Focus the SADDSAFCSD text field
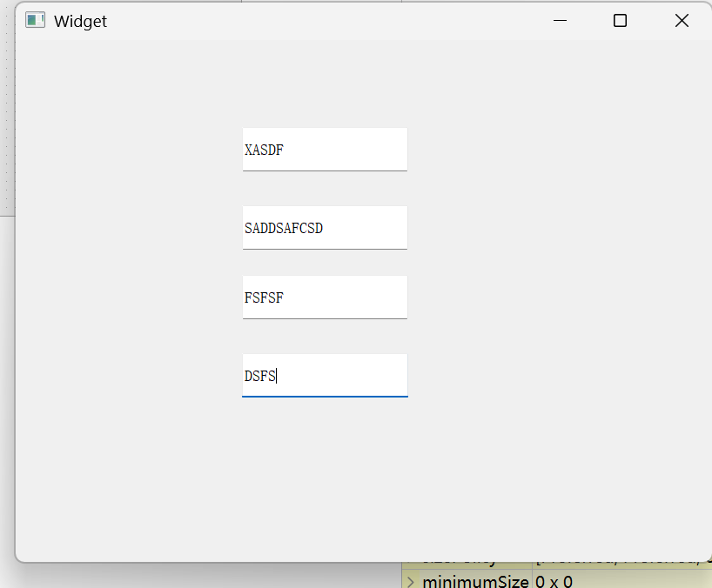712x588 pixels. (x=325, y=228)
